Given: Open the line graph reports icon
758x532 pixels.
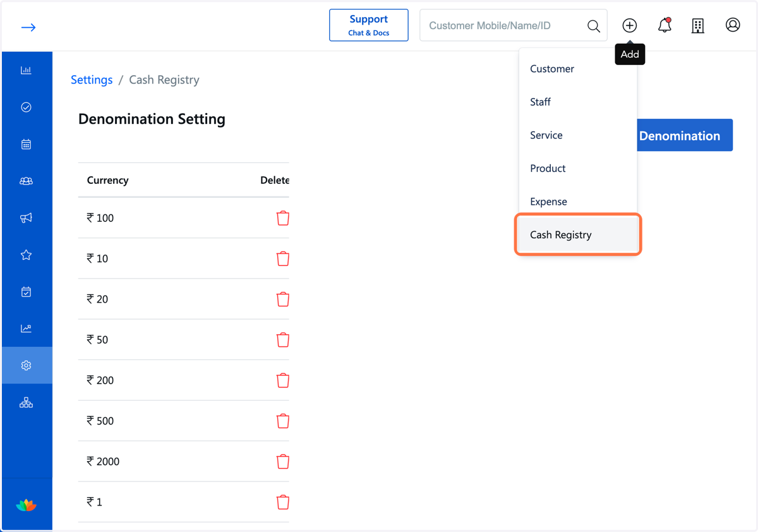Looking at the screenshot, I should (26, 329).
